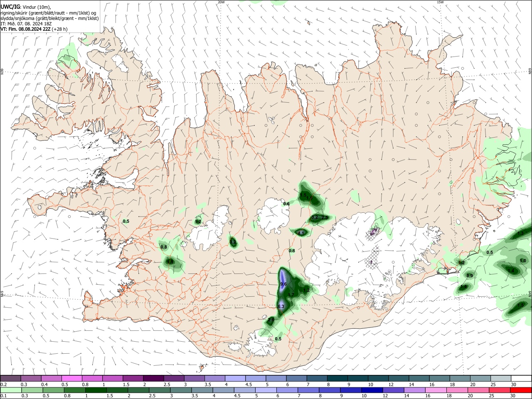Click the 2.5 value beside 3.2
Image resolution: width=532 pixels, height=399 pixels.
(x=325, y=217)
